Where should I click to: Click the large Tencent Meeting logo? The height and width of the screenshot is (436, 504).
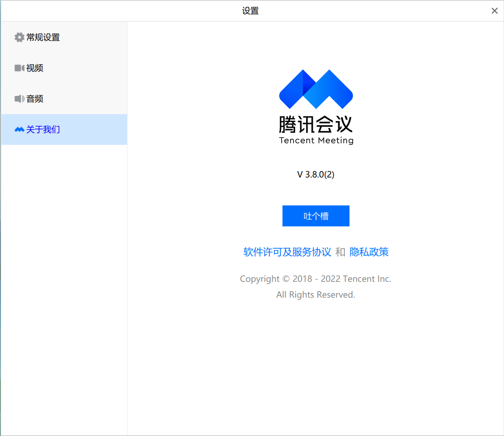pos(316,89)
